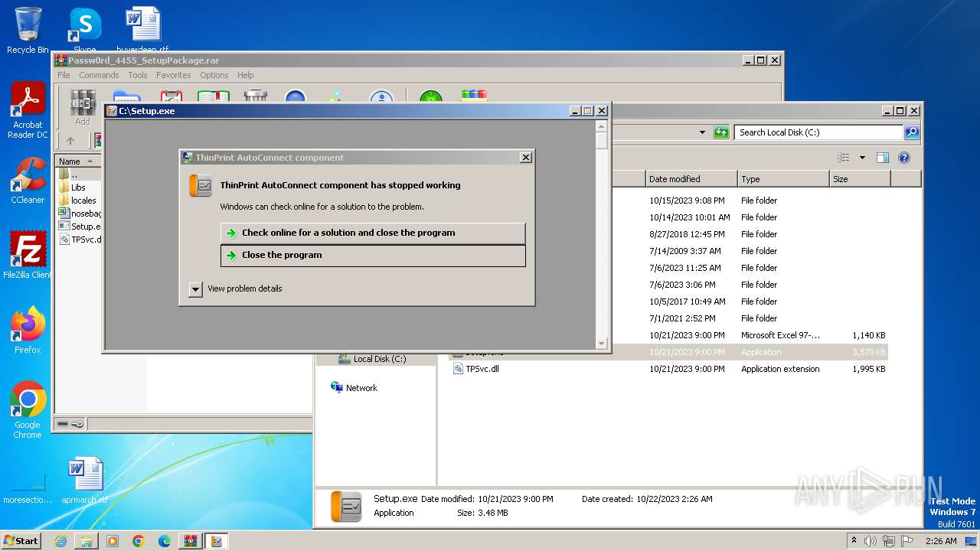Open Action Center flag icon in tray
Screen dimensions: 980x551
906,541
